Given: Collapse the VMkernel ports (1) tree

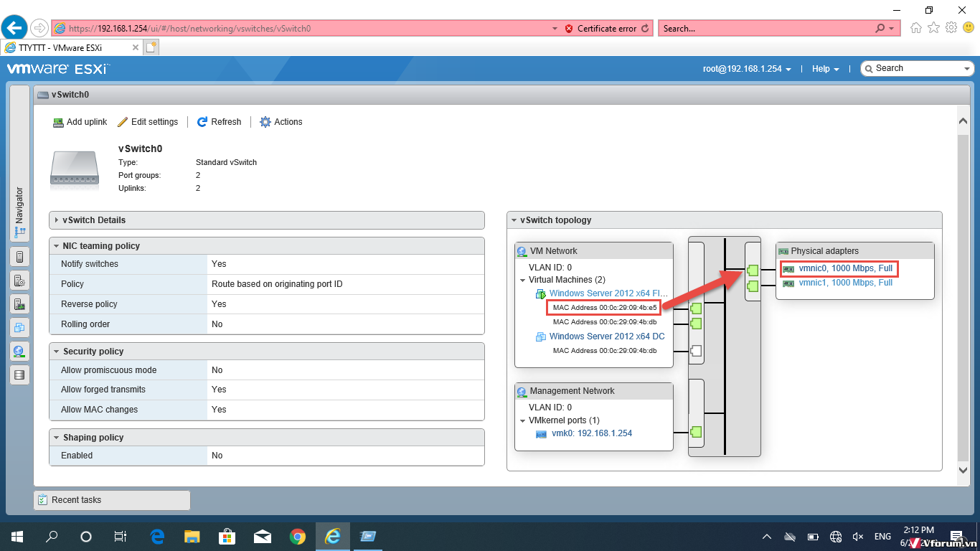Looking at the screenshot, I should pyautogui.click(x=522, y=420).
